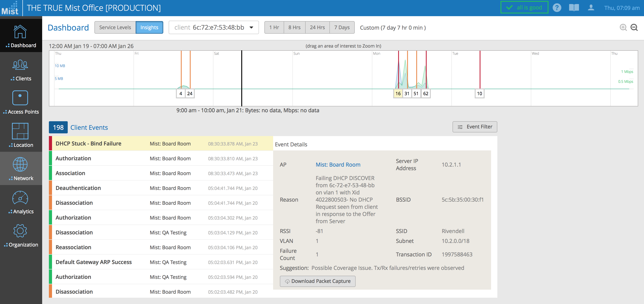Click the timeline event marker 62
The image size is (644, 304).
coord(426,93)
